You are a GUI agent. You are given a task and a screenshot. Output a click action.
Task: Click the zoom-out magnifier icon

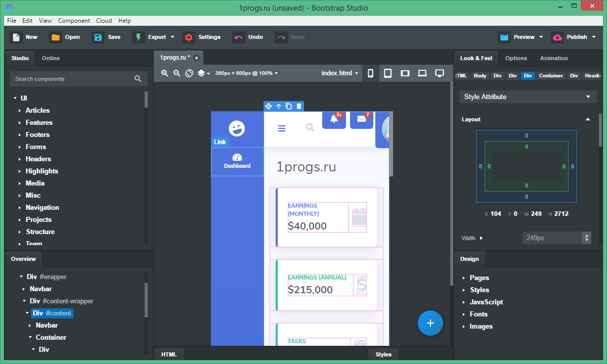pyautogui.click(x=176, y=73)
